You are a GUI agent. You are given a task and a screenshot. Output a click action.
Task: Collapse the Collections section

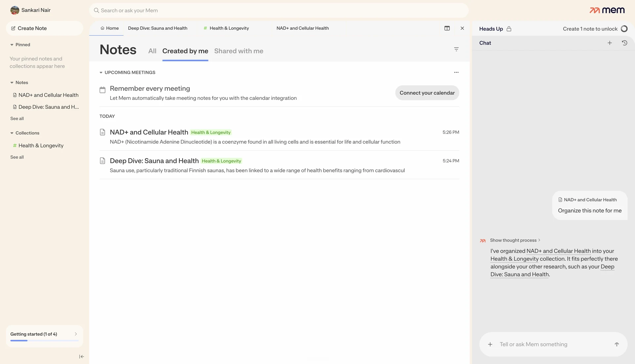point(12,133)
